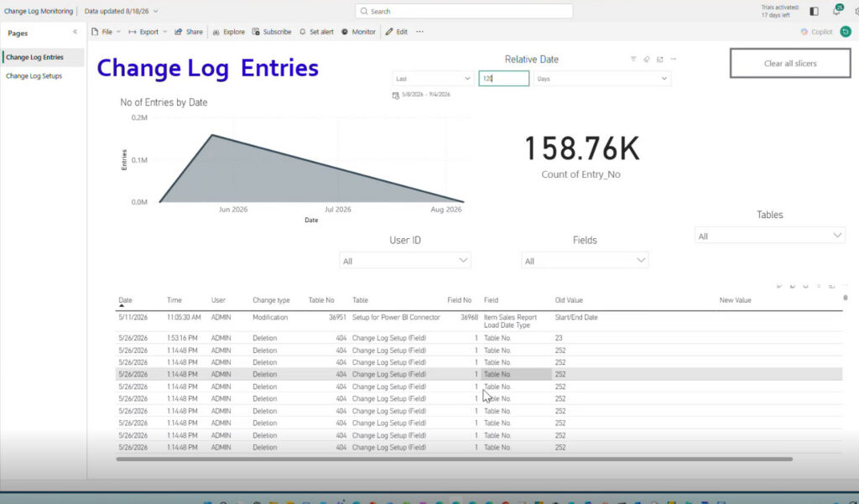Click the green refresh visuals icon
The width and height of the screenshot is (859, 504).
click(x=846, y=32)
